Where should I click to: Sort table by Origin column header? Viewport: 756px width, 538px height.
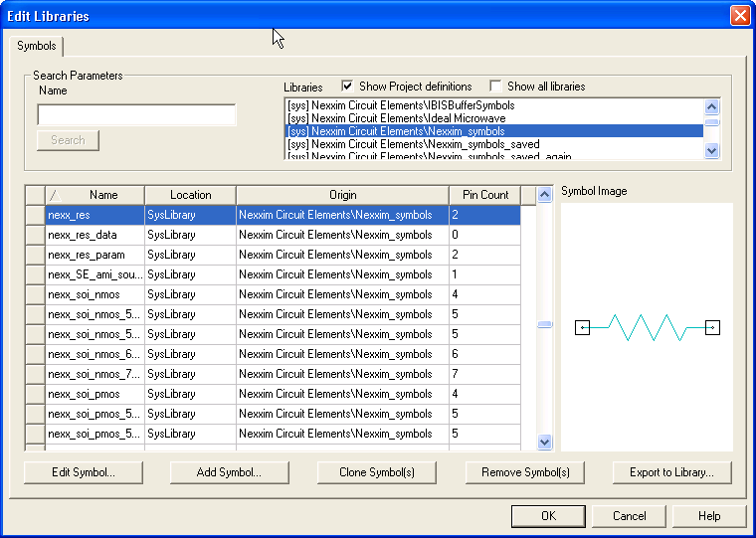click(342, 195)
